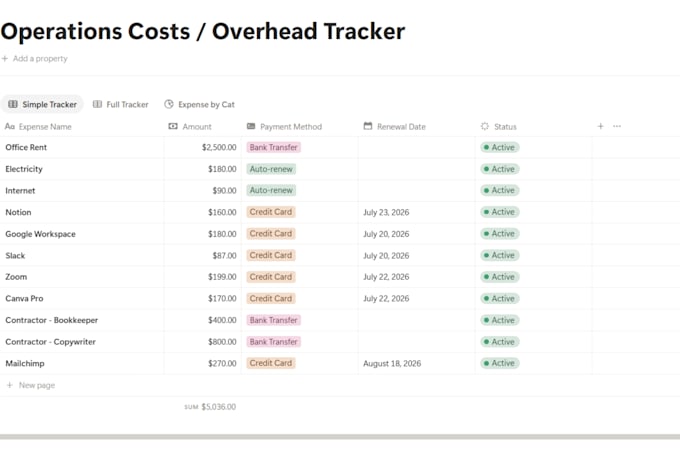Click the Active status for Office Rent
The width and height of the screenshot is (680, 459).
(500, 148)
